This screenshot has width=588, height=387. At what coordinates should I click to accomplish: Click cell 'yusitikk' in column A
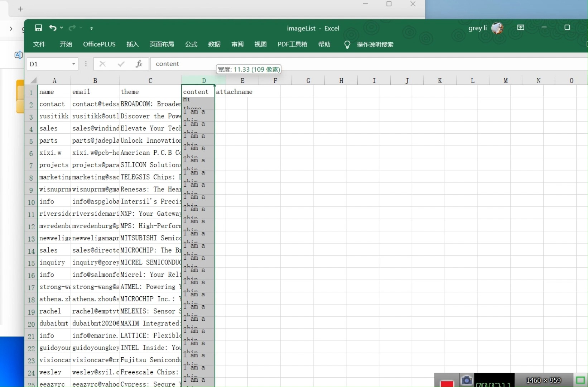tap(54, 116)
